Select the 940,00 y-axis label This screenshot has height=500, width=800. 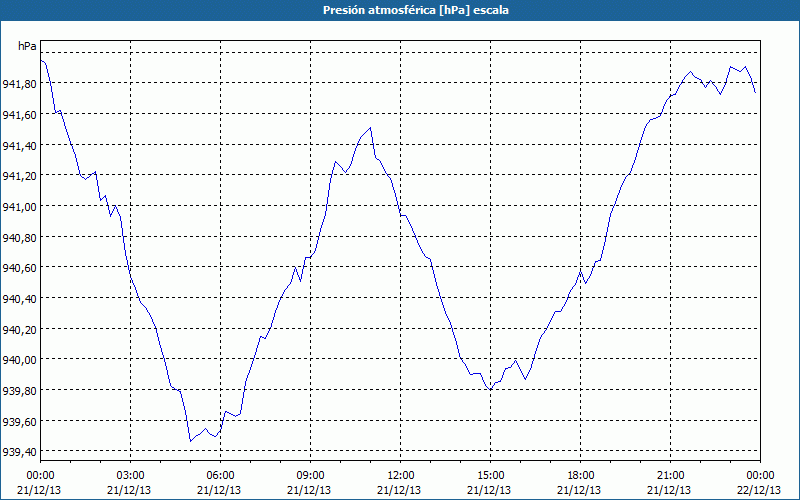19,360
